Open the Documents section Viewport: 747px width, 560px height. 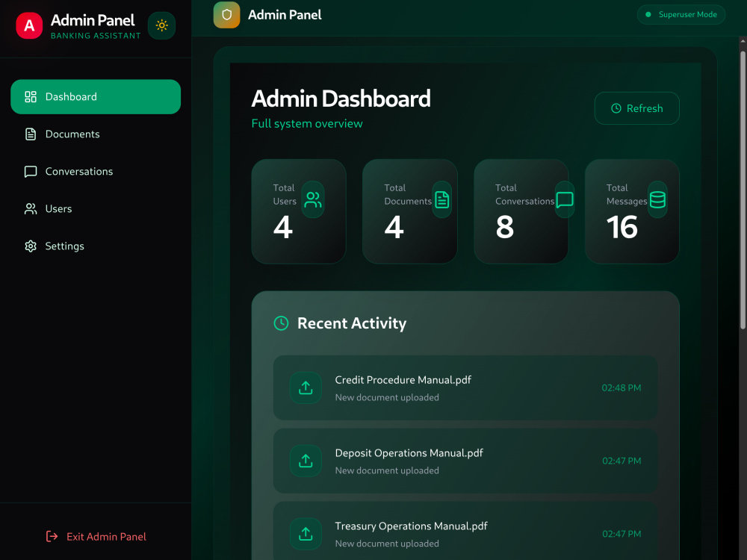[96, 134]
